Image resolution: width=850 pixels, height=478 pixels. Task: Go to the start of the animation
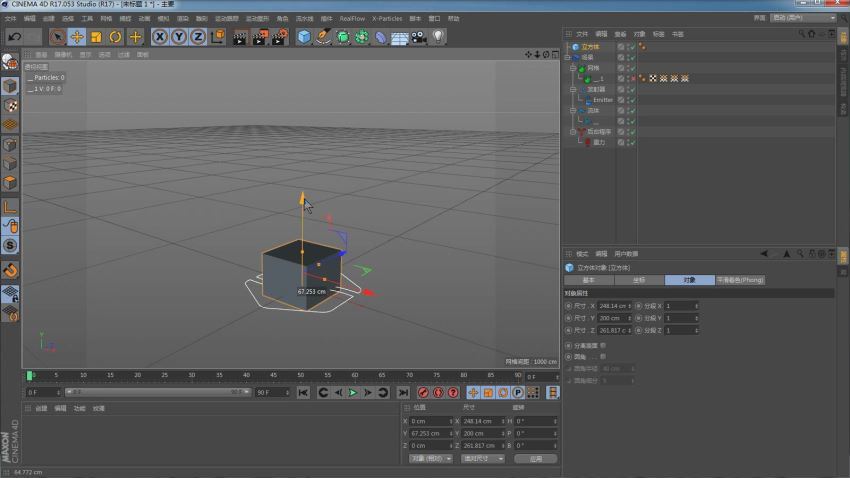click(x=303, y=392)
